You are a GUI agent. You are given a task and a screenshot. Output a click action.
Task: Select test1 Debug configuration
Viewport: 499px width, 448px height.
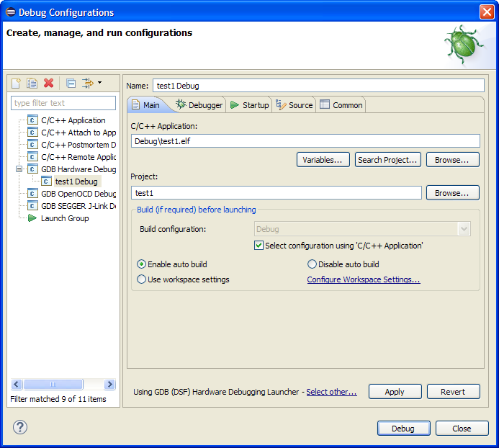(x=76, y=182)
